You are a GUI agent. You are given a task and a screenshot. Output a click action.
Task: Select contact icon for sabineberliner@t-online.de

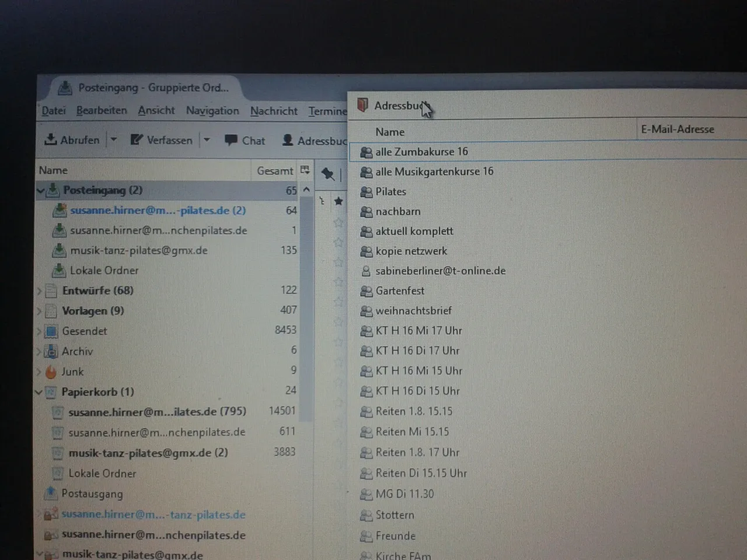tap(366, 271)
